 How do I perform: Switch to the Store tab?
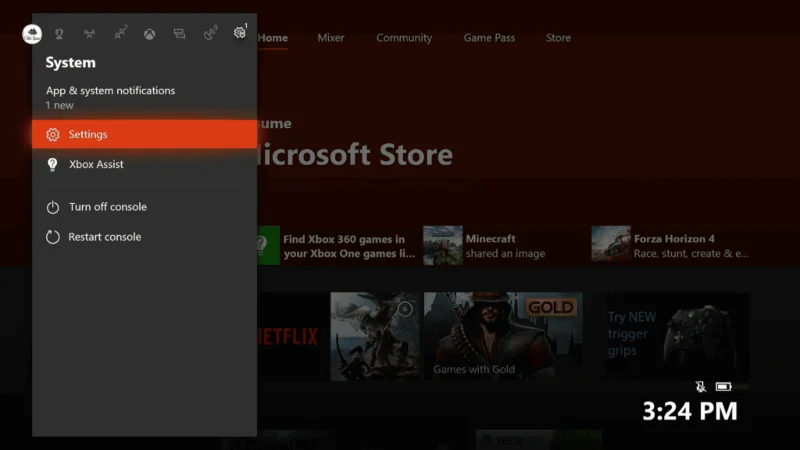(x=558, y=38)
